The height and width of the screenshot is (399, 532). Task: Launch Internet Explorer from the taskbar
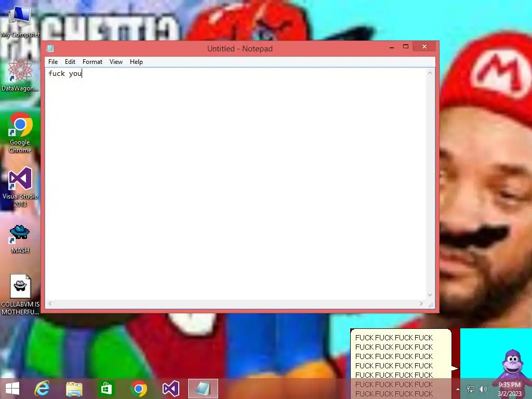point(42,389)
